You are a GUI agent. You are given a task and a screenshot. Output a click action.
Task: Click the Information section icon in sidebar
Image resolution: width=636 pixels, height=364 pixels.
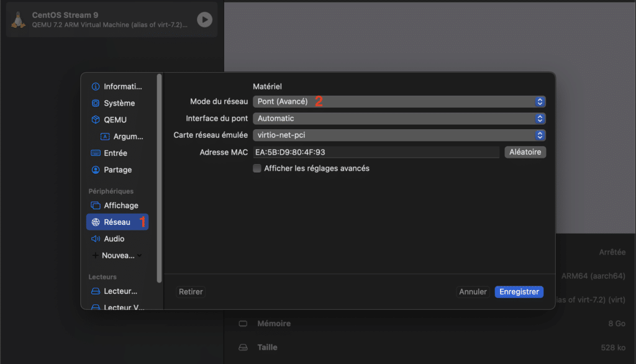(x=95, y=86)
